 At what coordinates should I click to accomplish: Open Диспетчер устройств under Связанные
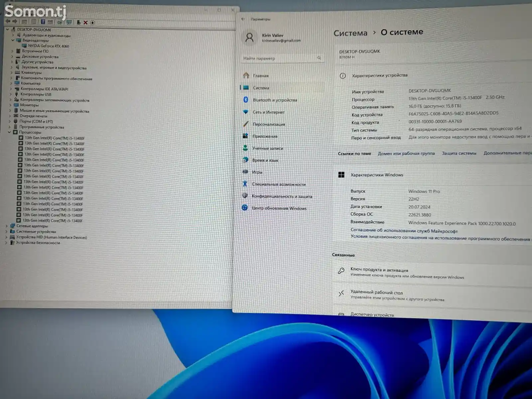pos(372,315)
